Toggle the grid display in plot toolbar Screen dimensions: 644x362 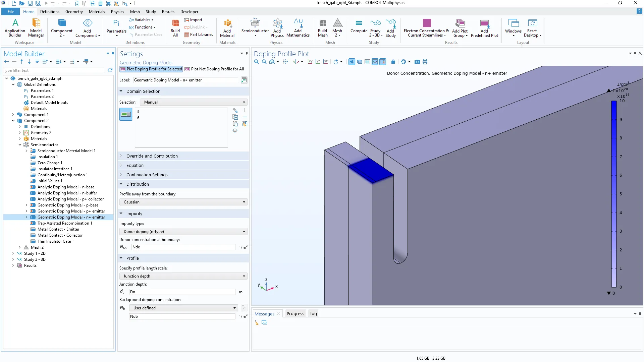pos(367,62)
